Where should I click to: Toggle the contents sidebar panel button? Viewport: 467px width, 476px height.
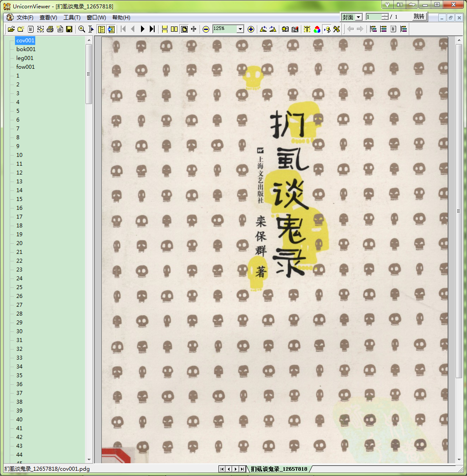click(102, 29)
